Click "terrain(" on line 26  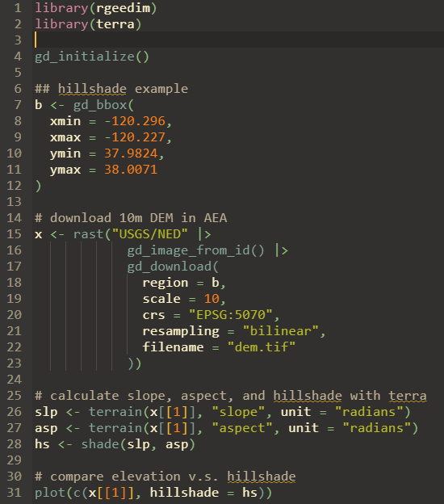tap(119, 412)
